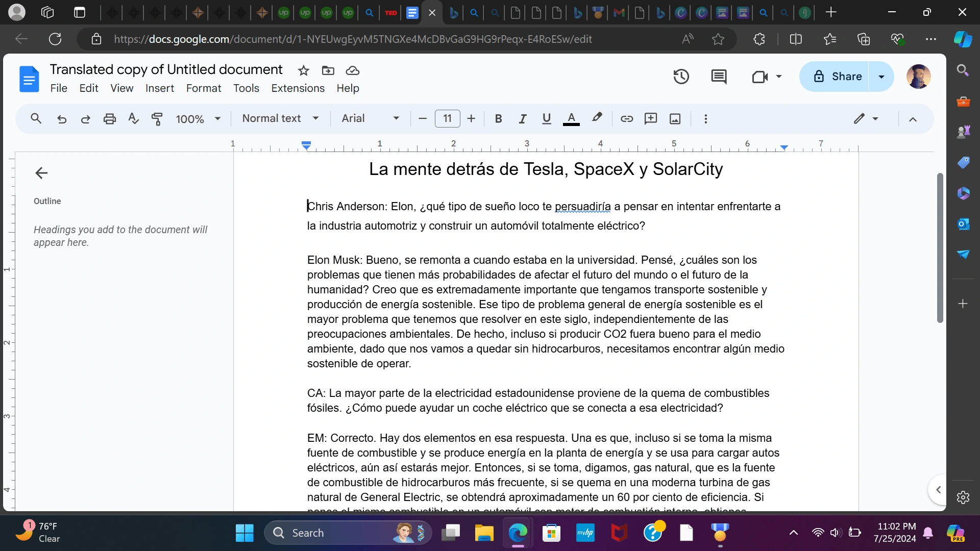Click the add comment toolbar icon
This screenshot has width=980, height=551.
pos(650,119)
